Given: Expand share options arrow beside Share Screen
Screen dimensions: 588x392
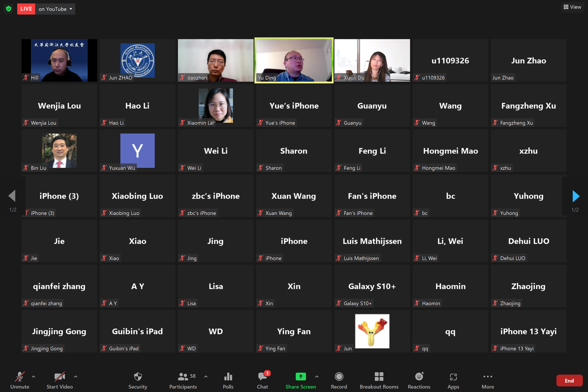Looking at the screenshot, I should 317,376.
